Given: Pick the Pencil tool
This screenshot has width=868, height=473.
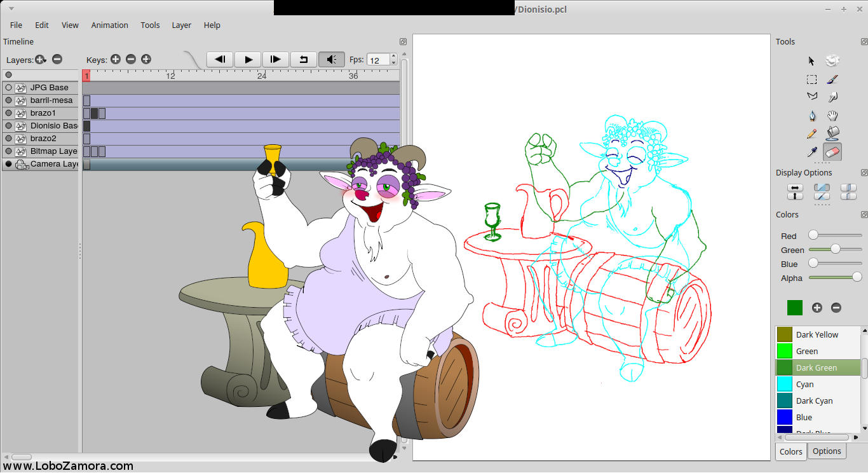Looking at the screenshot, I should tap(811, 134).
